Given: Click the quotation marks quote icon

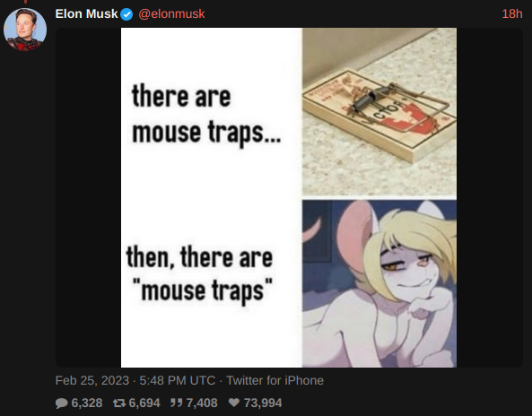Looking at the screenshot, I should 177,403.
